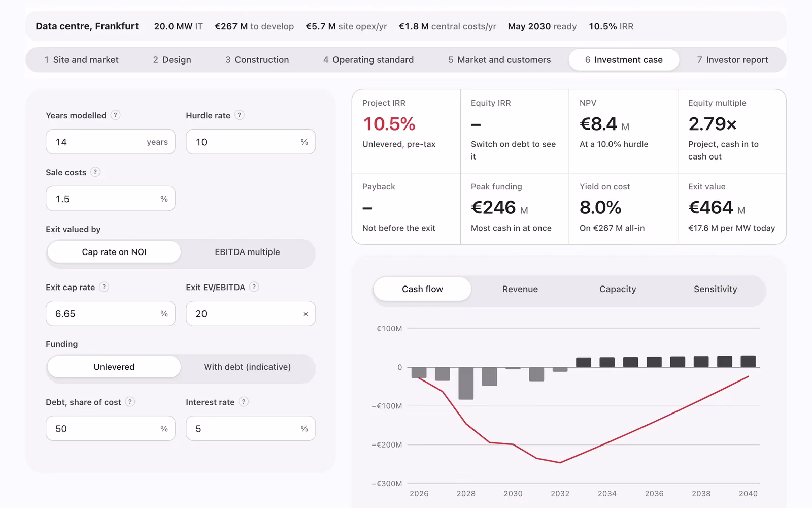812x508 pixels.
Task: Open Market and customers step
Action: tap(499, 60)
